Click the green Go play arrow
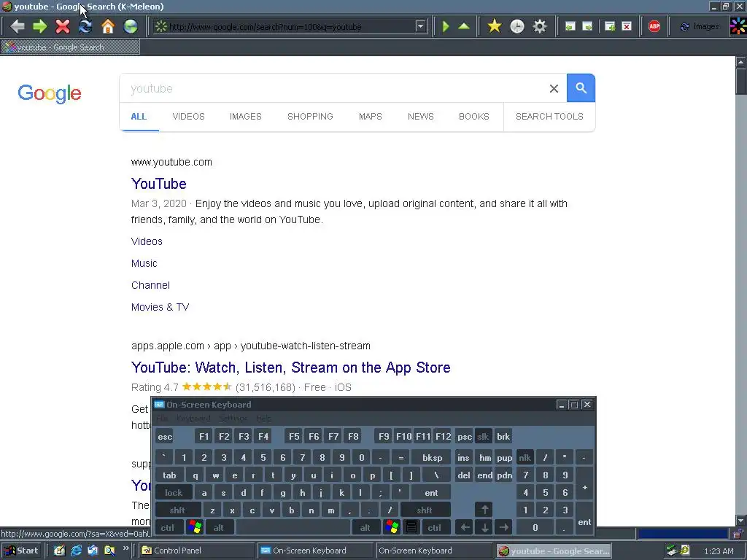The height and width of the screenshot is (560, 747). point(446,26)
